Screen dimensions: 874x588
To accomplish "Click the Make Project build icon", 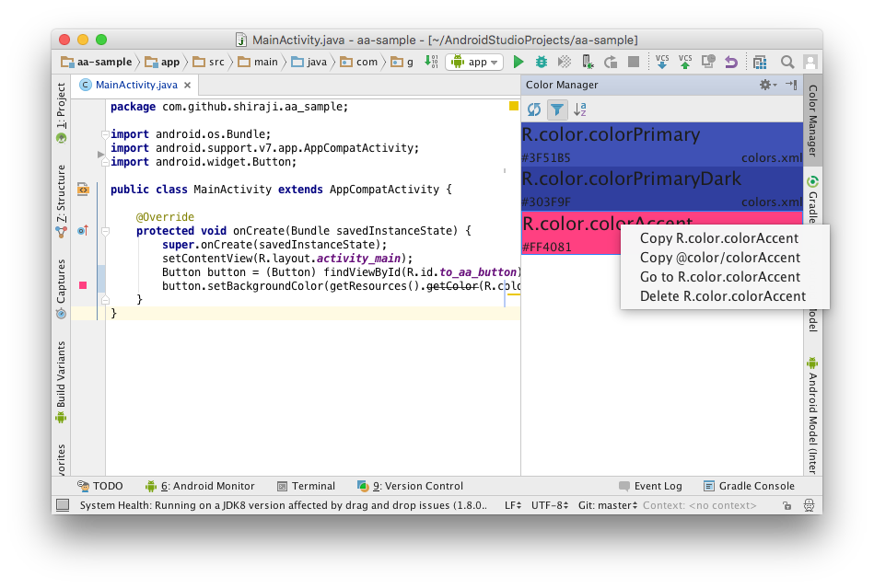I will click(431, 62).
